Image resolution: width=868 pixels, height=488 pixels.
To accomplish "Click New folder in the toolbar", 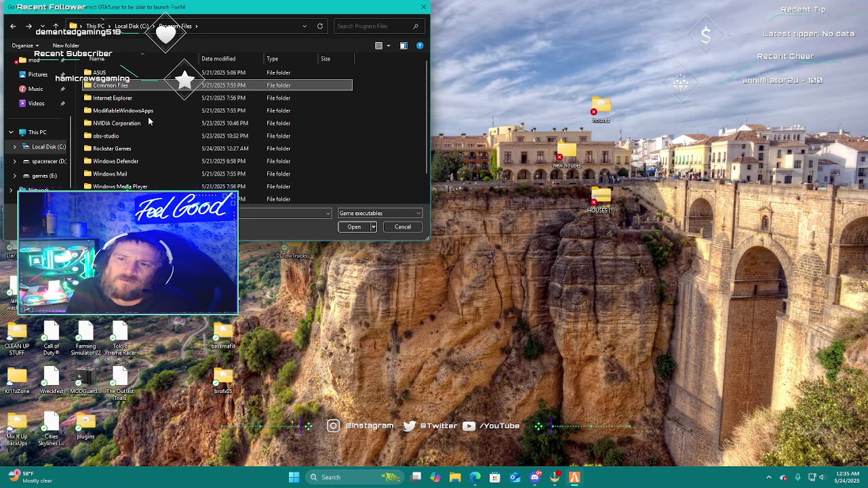I will coord(66,45).
